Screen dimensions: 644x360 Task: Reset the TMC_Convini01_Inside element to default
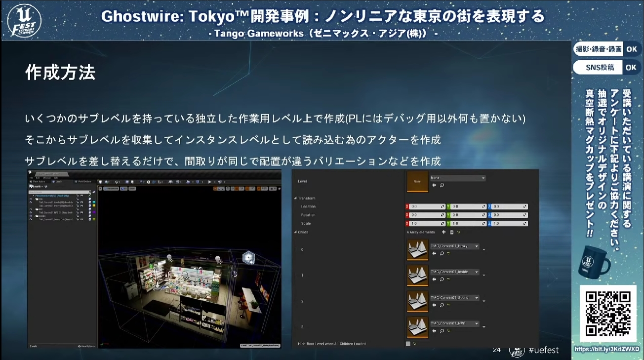(x=448, y=279)
